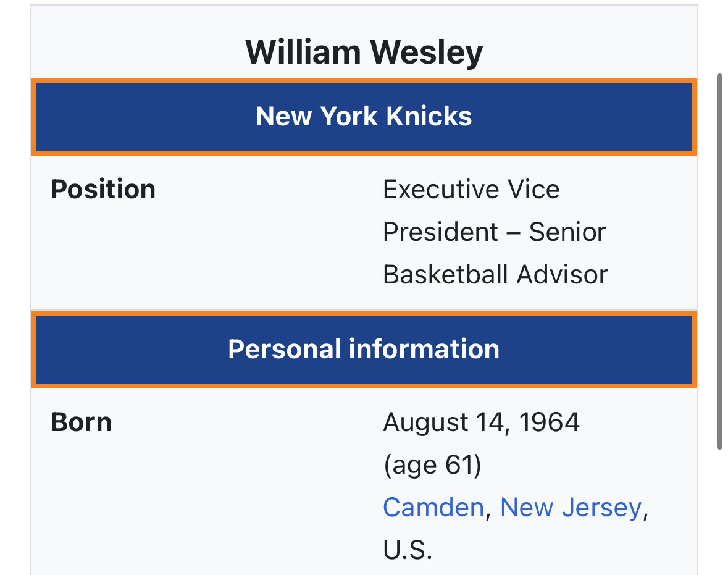
Task: Click the Personal information header
Action: tap(364, 350)
